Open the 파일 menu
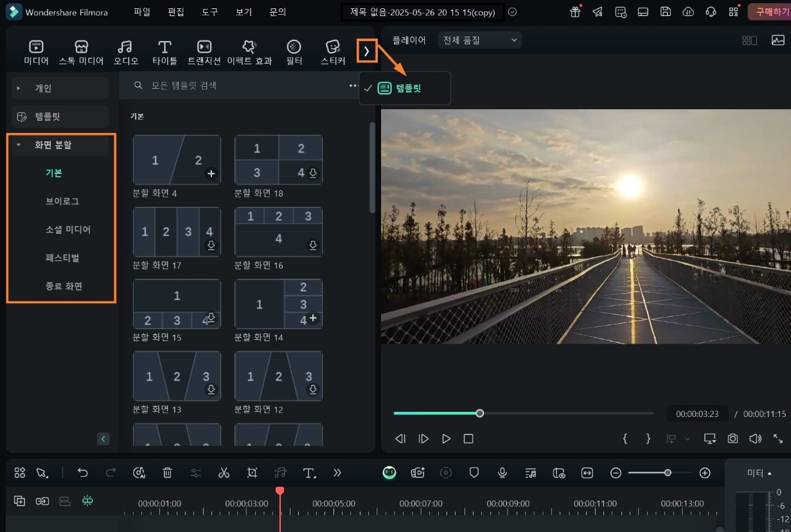This screenshot has width=791, height=532. coord(142,12)
